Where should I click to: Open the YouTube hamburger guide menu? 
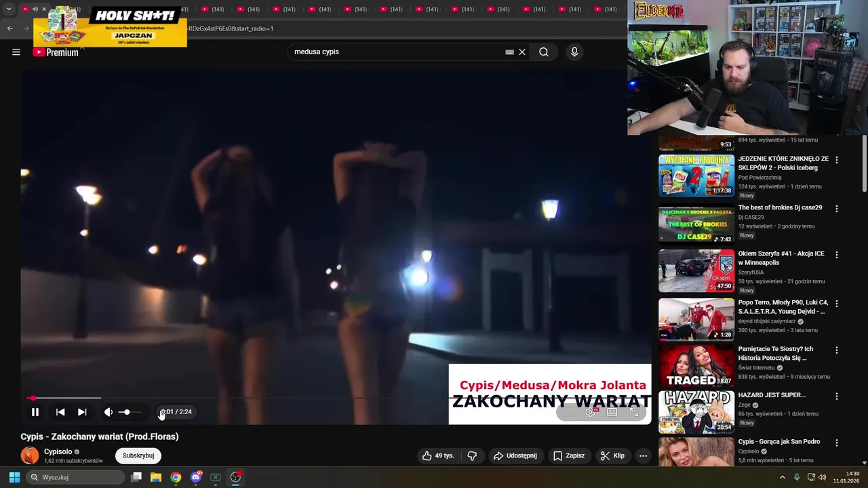pyautogui.click(x=16, y=52)
